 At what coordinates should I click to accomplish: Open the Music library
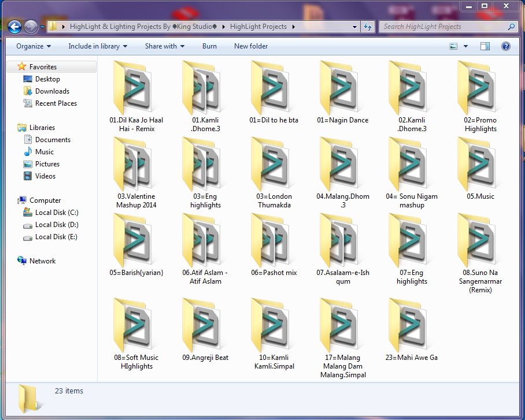pos(44,151)
